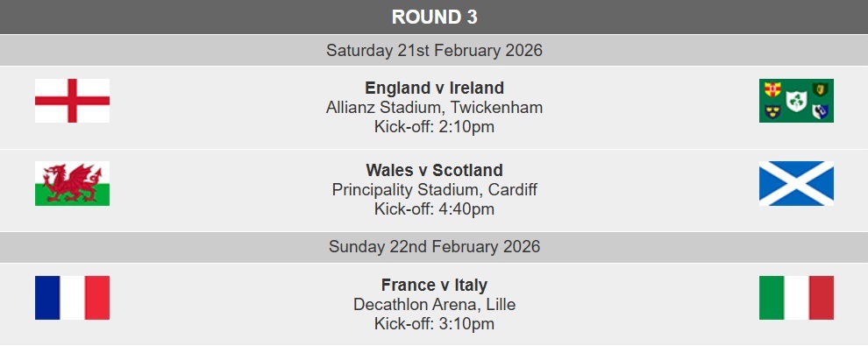868x346 pixels.
Task: Open the Wales v Scotland fixture title
Action: coord(434,170)
